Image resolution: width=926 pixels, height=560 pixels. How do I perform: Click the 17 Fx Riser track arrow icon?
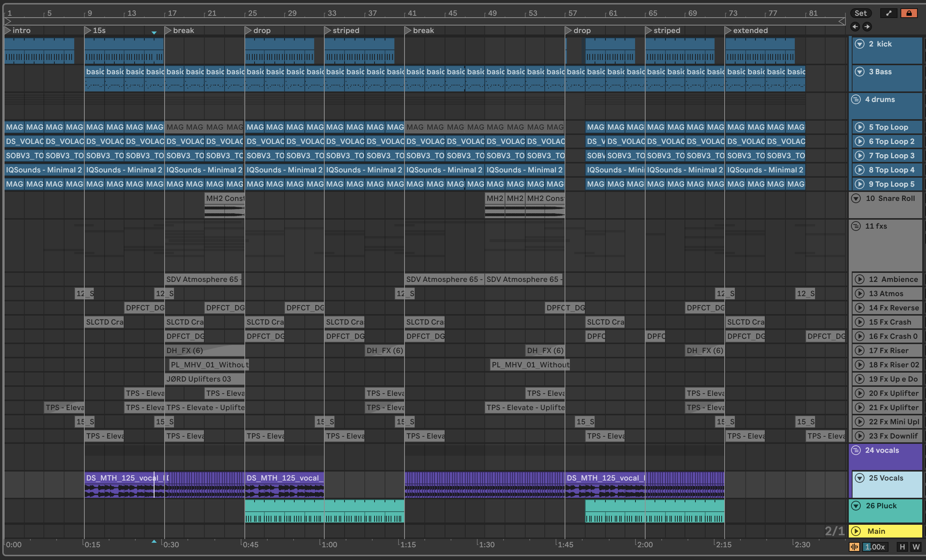click(860, 351)
